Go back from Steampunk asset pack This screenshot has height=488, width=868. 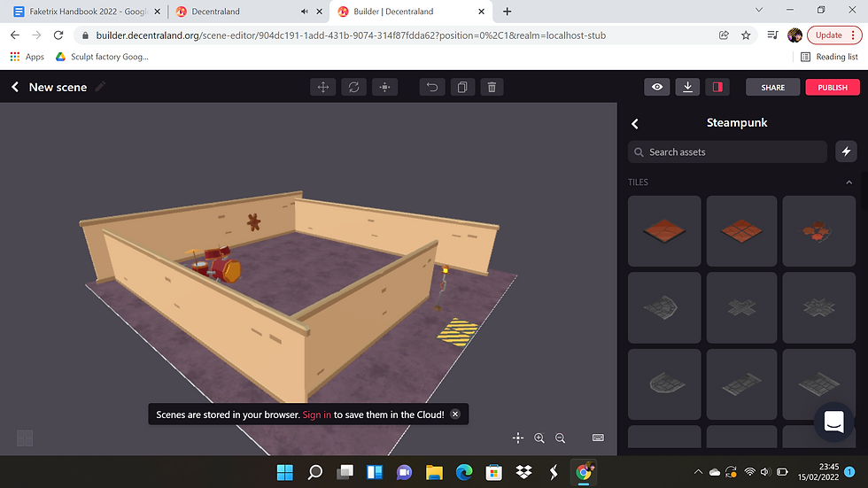[635, 124]
